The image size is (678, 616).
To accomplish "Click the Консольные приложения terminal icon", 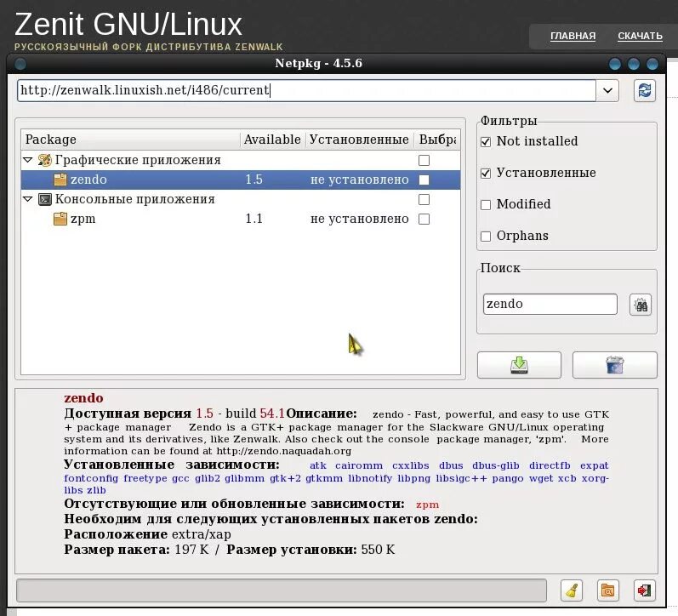I will click(44, 199).
